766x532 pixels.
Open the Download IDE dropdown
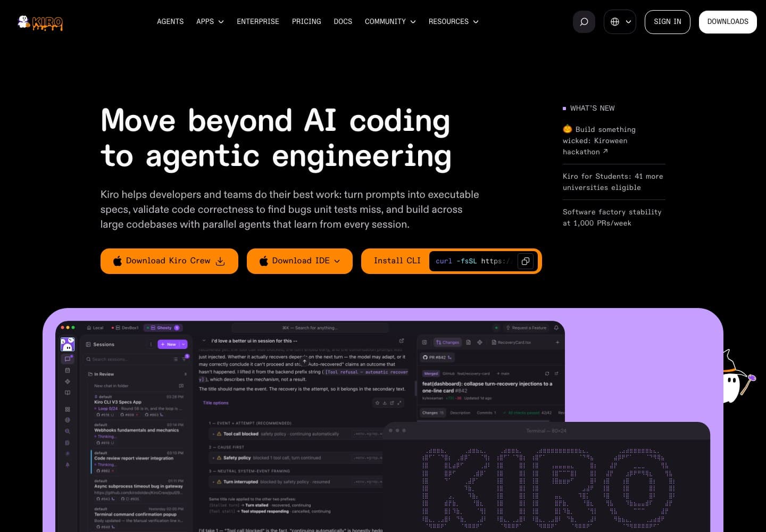[x=299, y=261]
